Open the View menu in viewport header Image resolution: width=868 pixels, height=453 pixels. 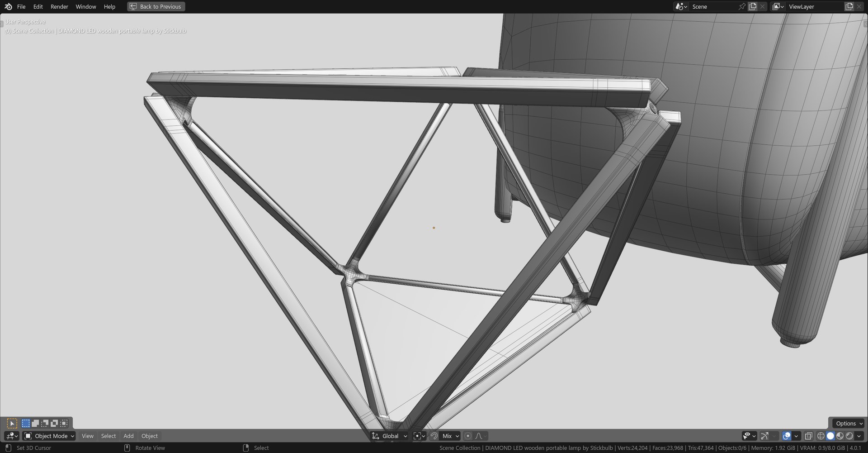(x=88, y=436)
